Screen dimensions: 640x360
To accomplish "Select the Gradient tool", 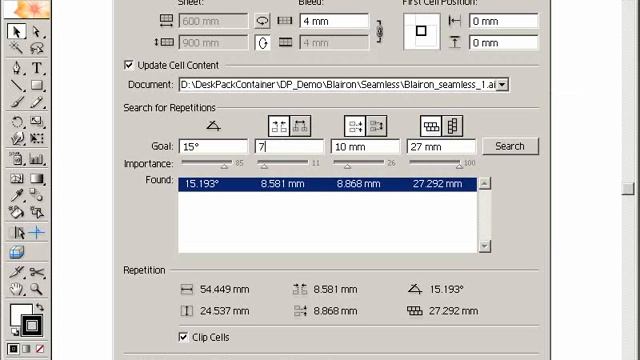I will (36, 178).
